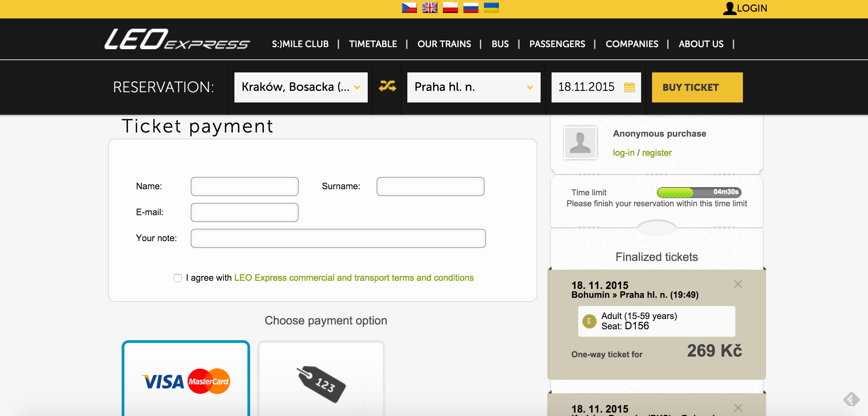Image resolution: width=868 pixels, height=416 pixels.
Task: Open the TIMETABLE menu
Action: (x=373, y=44)
